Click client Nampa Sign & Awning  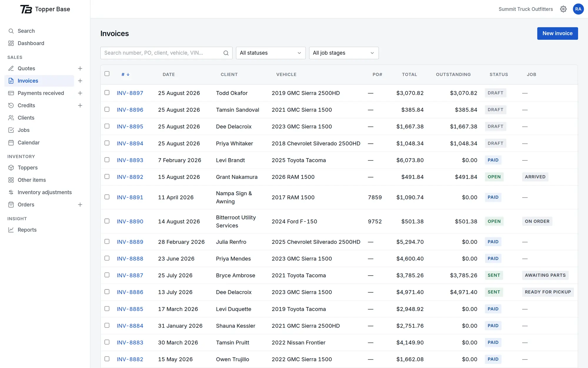(x=234, y=197)
